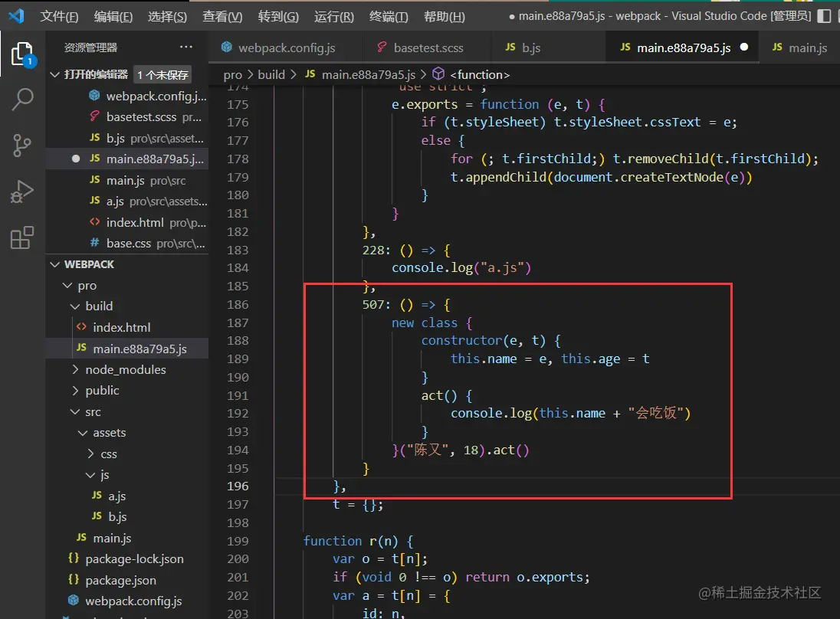This screenshot has height=619, width=840.
Task: Select main.e88a79a5.js in open editors list
Action: click(127, 159)
